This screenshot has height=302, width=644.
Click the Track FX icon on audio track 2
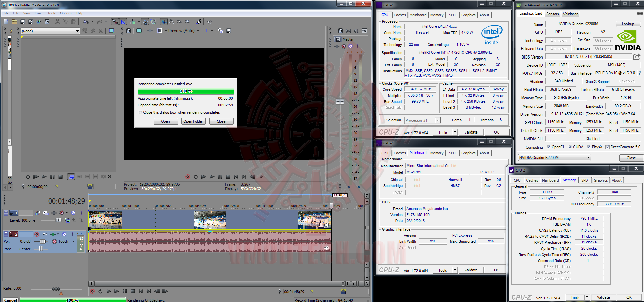[x=53, y=234]
